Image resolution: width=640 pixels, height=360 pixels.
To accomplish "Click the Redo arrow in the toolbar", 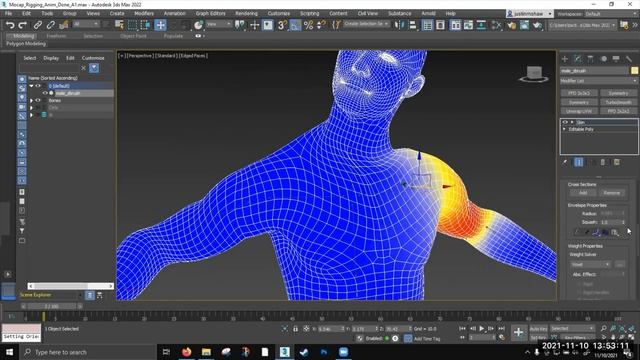I will [x=23, y=25].
